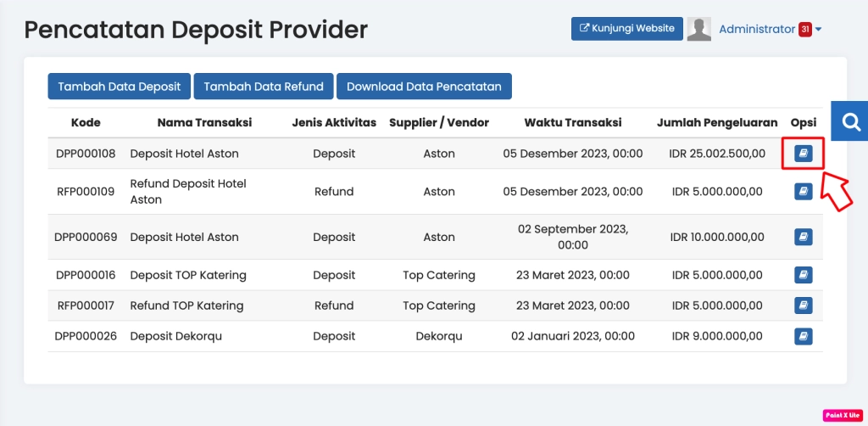Open the Kunjungi Website link button
Image resolution: width=868 pixels, height=426 pixels.
click(626, 28)
